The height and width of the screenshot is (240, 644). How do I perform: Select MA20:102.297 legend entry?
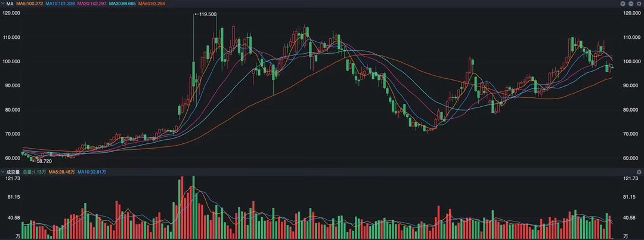pyautogui.click(x=91, y=4)
